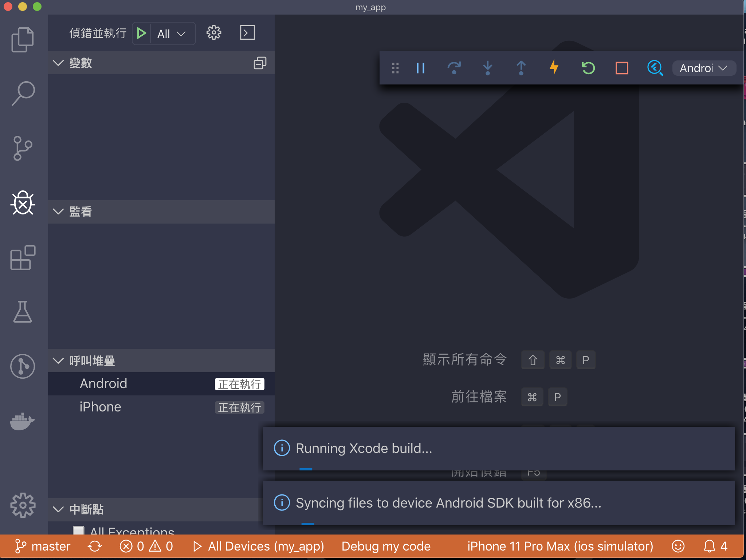Collapse the 變數 variables section
746x560 pixels.
pos(58,63)
